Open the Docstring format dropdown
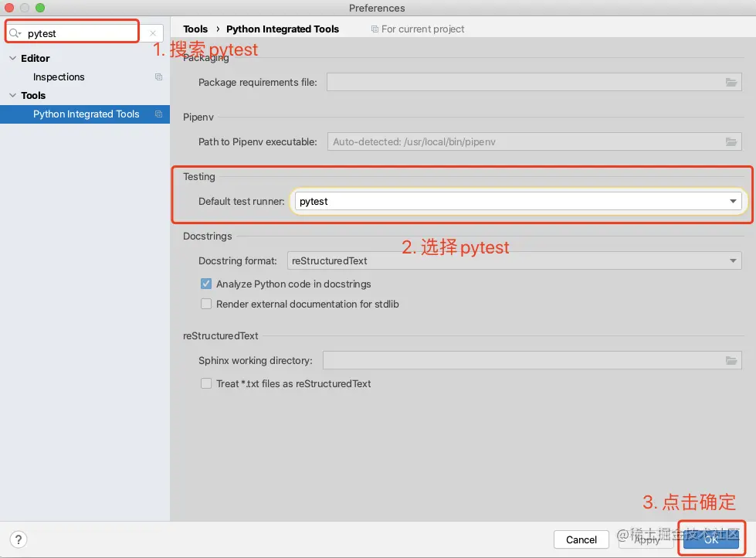756x558 pixels. click(x=514, y=260)
